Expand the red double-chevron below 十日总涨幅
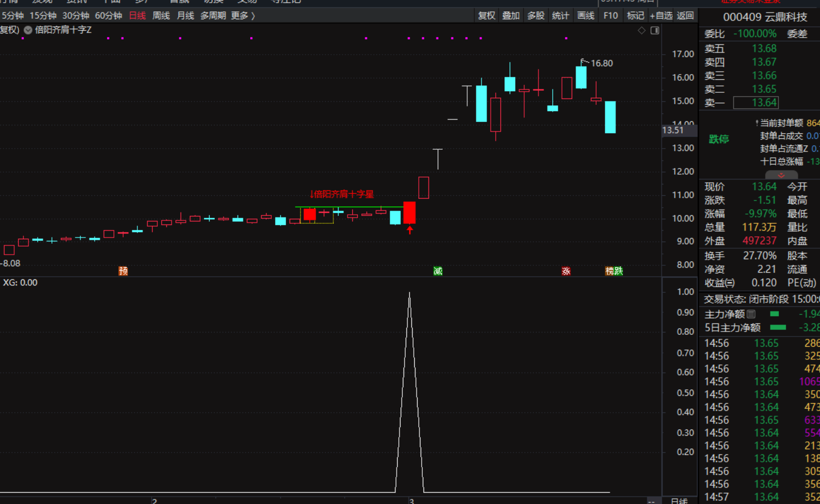The width and height of the screenshot is (820, 504). click(781, 175)
